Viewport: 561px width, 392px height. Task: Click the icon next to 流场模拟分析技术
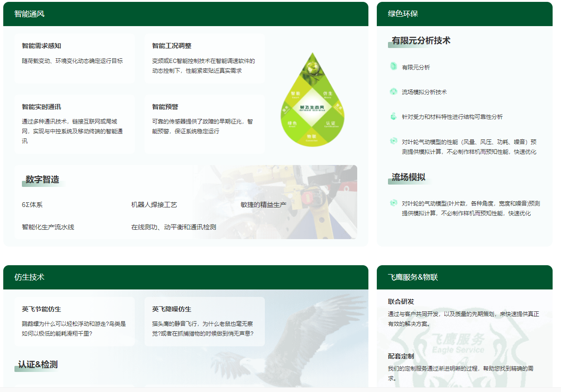point(393,92)
